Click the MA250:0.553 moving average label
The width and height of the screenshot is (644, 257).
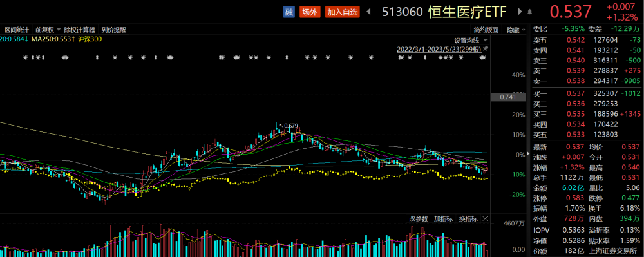click(53, 39)
